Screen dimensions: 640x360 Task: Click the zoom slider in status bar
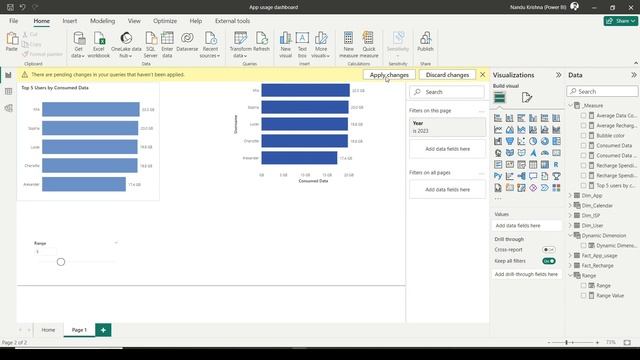coord(567,342)
